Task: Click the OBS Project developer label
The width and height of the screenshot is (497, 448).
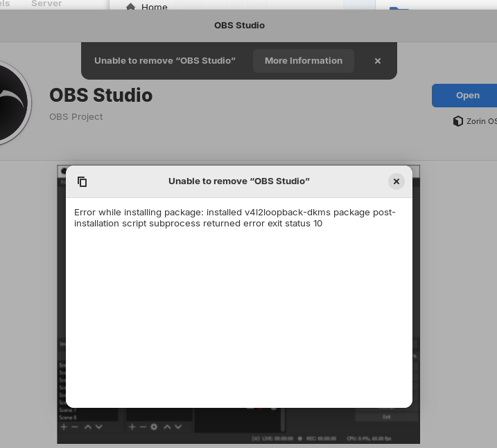Action: pyautogui.click(x=76, y=117)
